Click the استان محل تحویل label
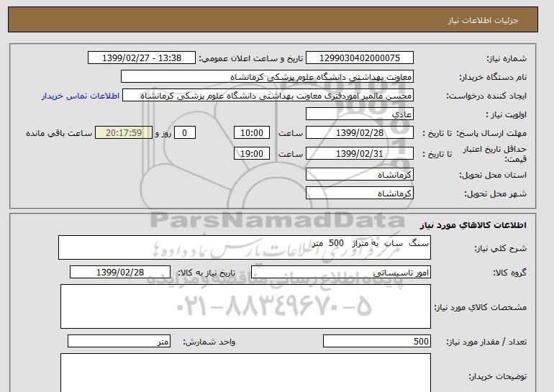 tap(493, 175)
